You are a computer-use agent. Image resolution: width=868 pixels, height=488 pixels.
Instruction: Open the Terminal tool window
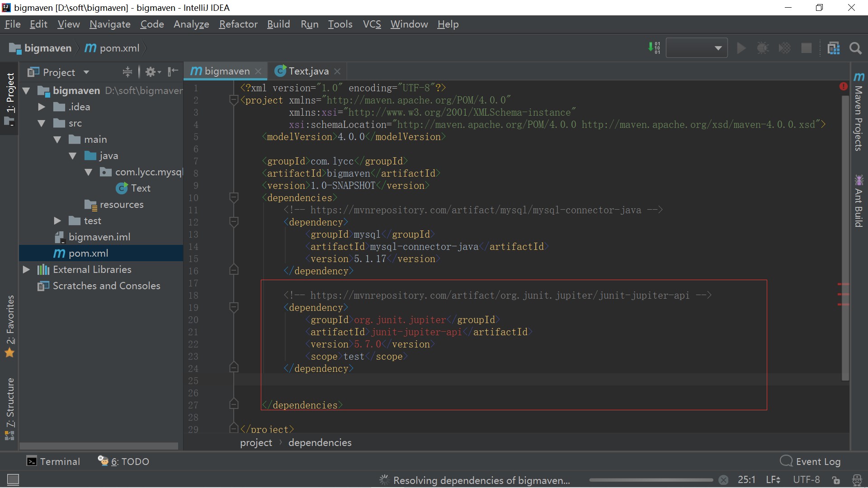pyautogui.click(x=53, y=461)
